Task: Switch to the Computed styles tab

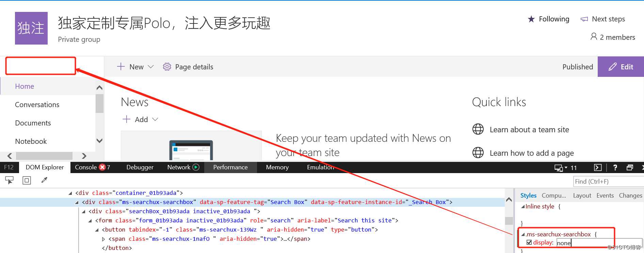Action: 554,196
